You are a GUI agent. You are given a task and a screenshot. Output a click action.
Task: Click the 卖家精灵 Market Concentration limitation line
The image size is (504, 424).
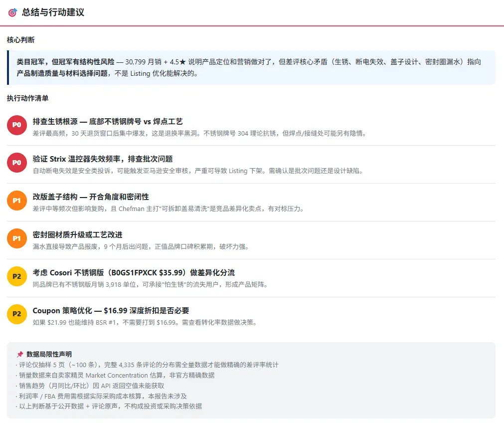coord(115,375)
